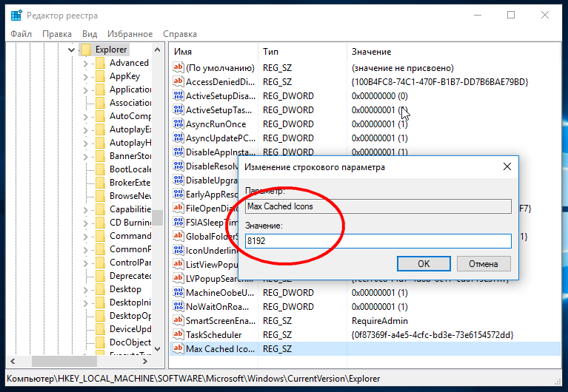
Task: Click the DWORD icon of IconUnderline value
Action: [178, 250]
